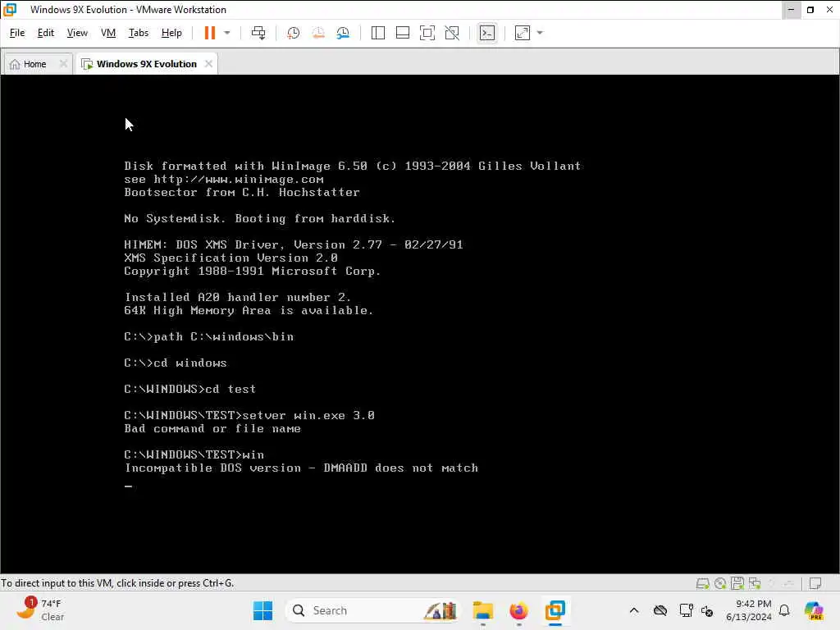
Task: Open the weather widget showing 74°F
Action: click(x=39, y=609)
